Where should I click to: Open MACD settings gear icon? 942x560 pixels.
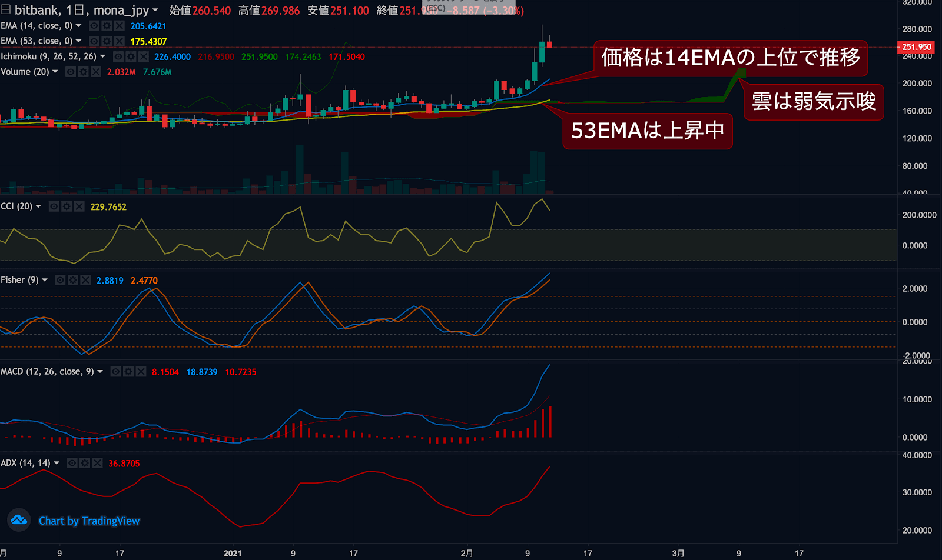[128, 372]
